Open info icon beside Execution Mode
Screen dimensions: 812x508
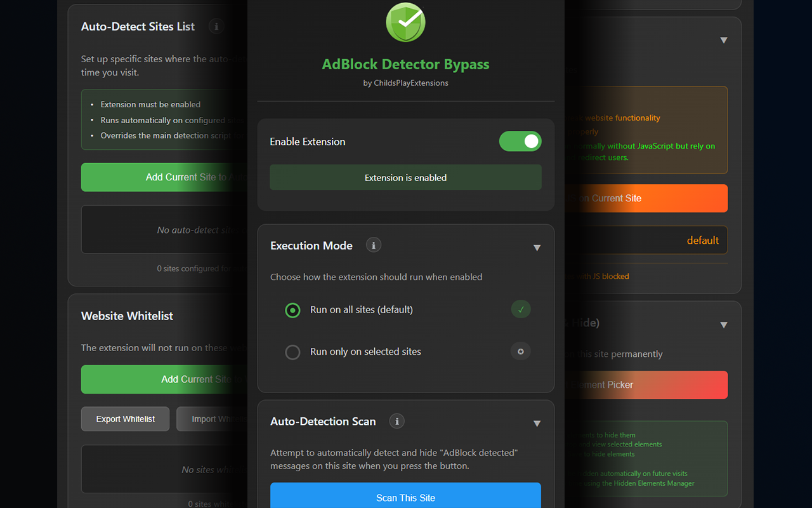(374, 245)
